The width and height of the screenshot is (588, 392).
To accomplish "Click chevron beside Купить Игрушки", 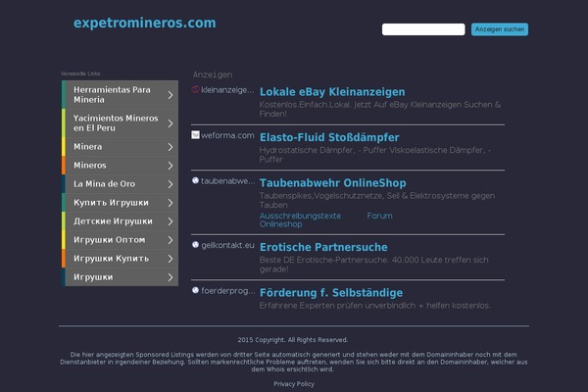I will [x=171, y=203].
